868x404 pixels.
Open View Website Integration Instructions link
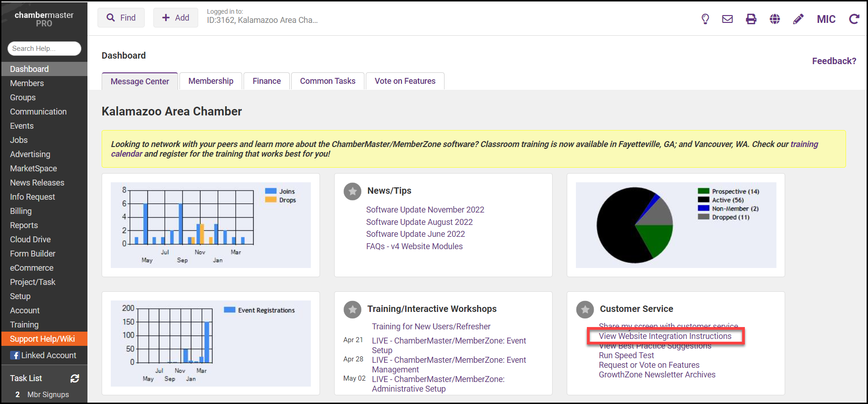pyautogui.click(x=665, y=336)
